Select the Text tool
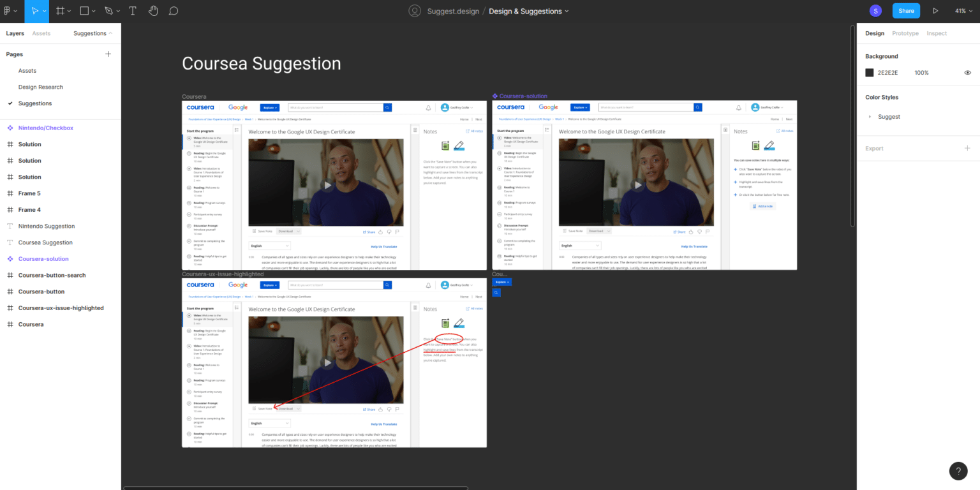Viewport: 980px width, 490px height. pos(133,11)
